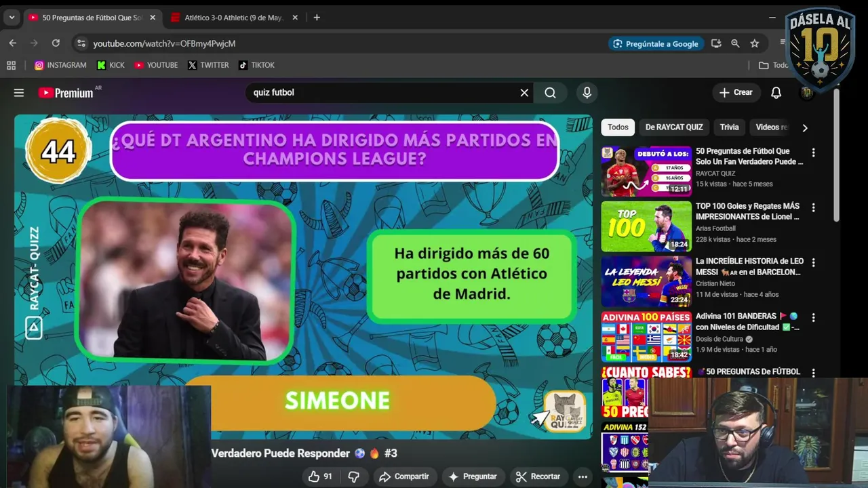This screenshot has height=488, width=868.
Task: Open 50 PREGUNTAS De FÚTBOL video title
Action: coord(749,371)
